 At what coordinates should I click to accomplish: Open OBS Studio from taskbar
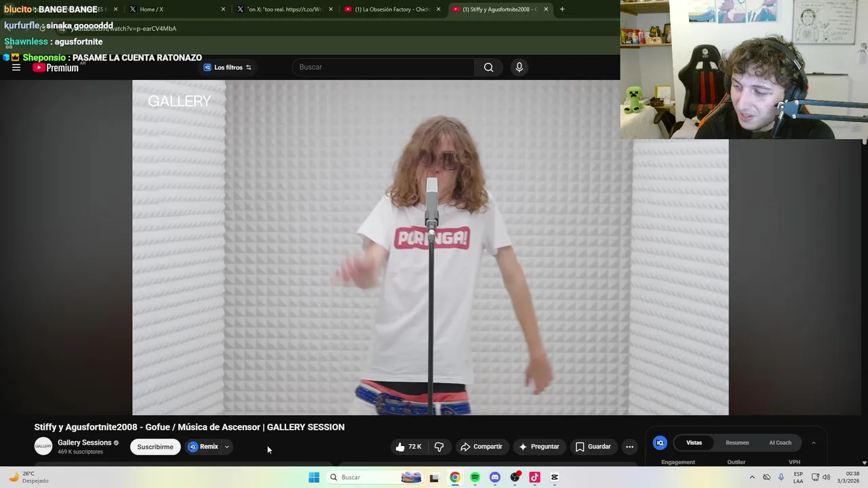[x=515, y=477]
